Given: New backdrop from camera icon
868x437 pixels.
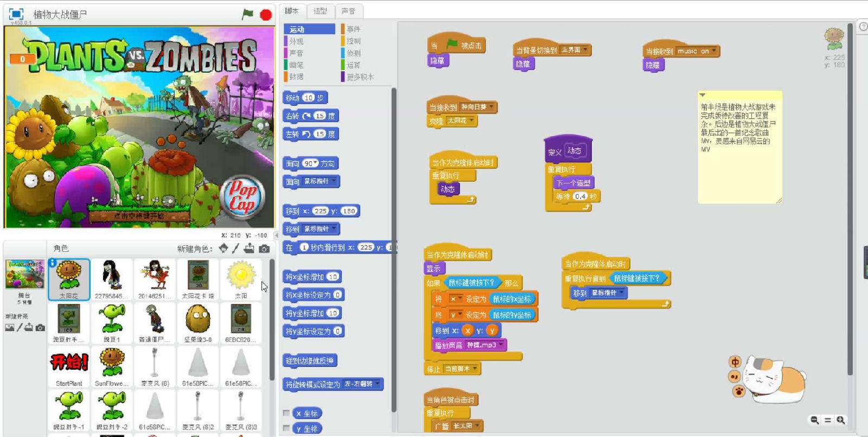Looking at the screenshot, I should click(40, 327).
